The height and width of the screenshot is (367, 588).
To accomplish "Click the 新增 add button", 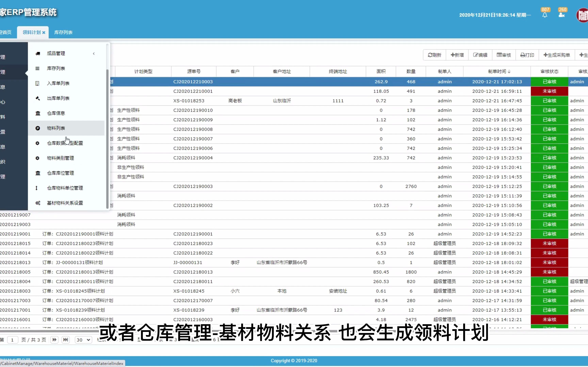I will point(457,55).
